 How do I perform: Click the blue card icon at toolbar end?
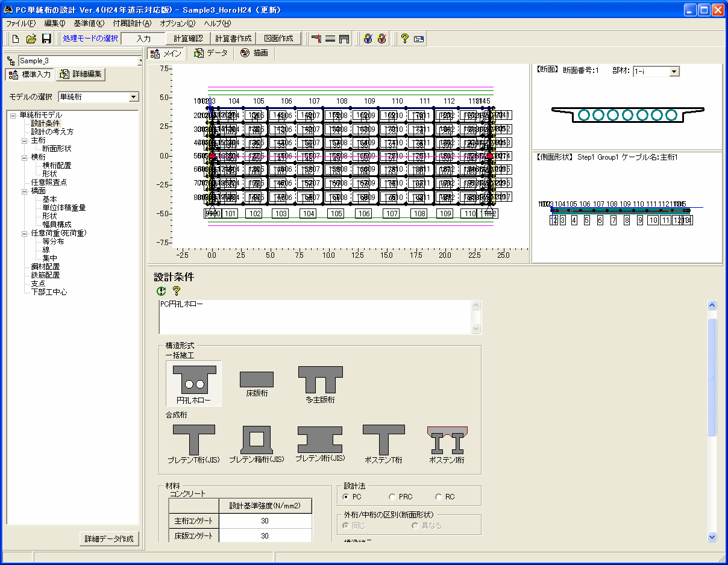pos(419,39)
